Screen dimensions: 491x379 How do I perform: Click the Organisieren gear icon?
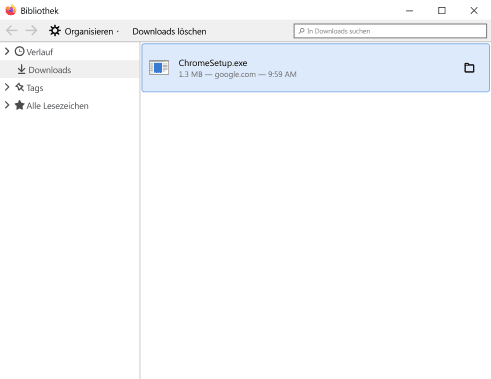tap(55, 31)
